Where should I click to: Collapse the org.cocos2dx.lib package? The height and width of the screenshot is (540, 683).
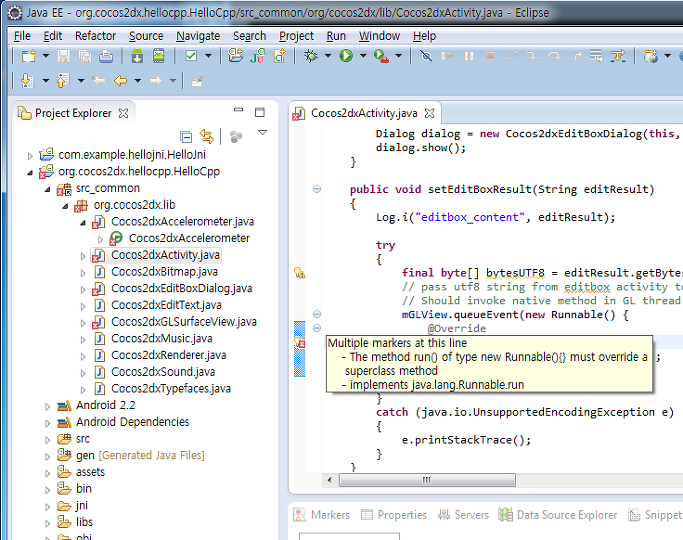click(65, 206)
